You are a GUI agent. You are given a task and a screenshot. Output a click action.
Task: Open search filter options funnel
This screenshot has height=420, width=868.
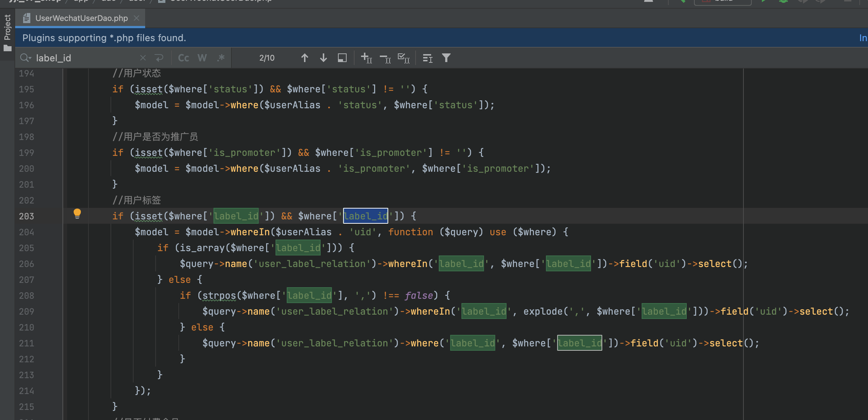click(446, 58)
